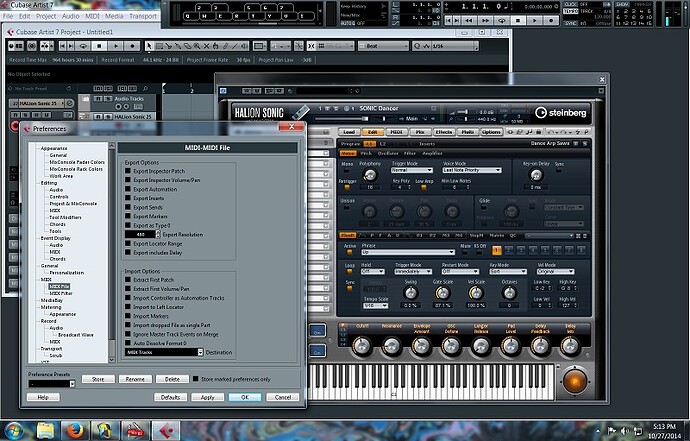Select the arrow Object Selection tool

pos(149,46)
